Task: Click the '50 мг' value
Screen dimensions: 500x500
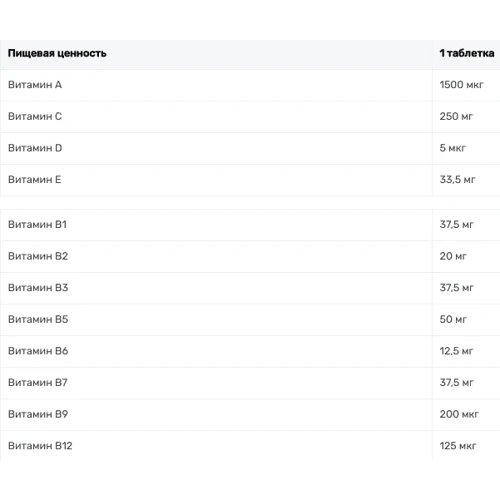Action: [x=453, y=319]
